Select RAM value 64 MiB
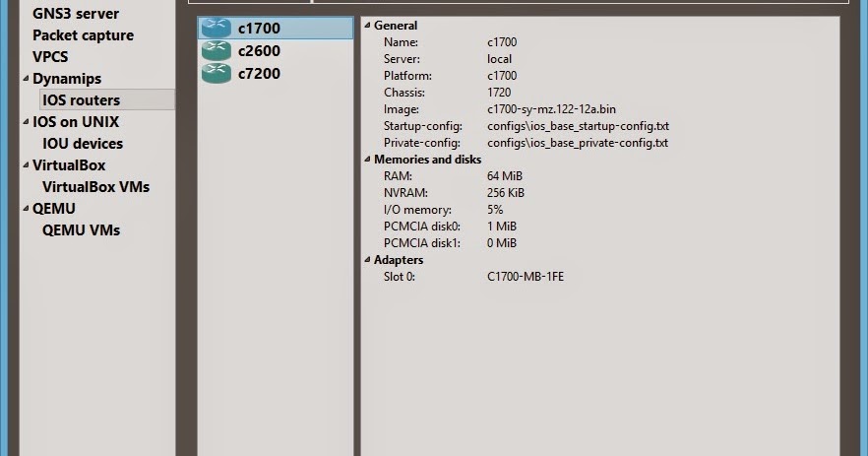The width and height of the screenshot is (868, 456). 504,175
